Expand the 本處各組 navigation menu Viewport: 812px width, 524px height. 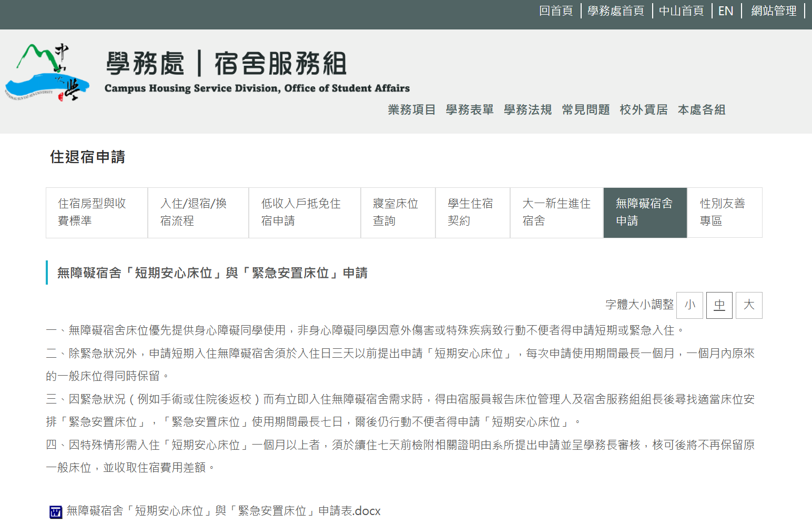(x=701, y=109)
